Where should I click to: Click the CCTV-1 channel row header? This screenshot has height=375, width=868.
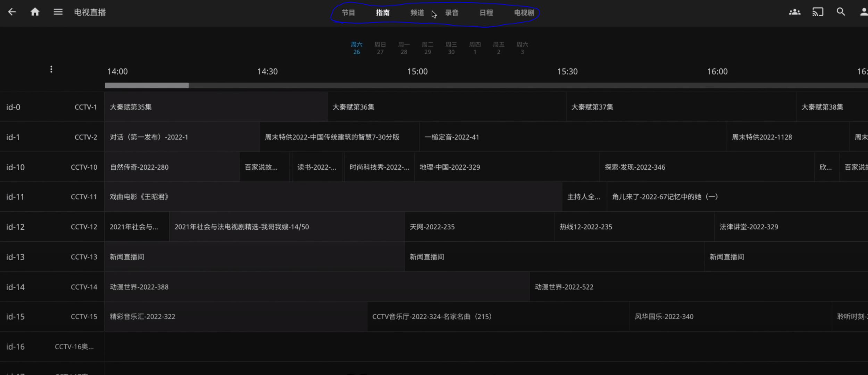point(52,107)
